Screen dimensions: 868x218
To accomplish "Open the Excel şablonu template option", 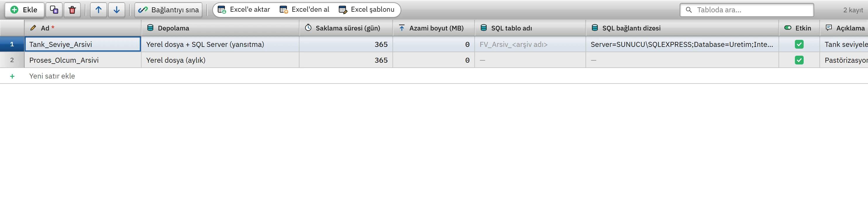I will point(367,10).
